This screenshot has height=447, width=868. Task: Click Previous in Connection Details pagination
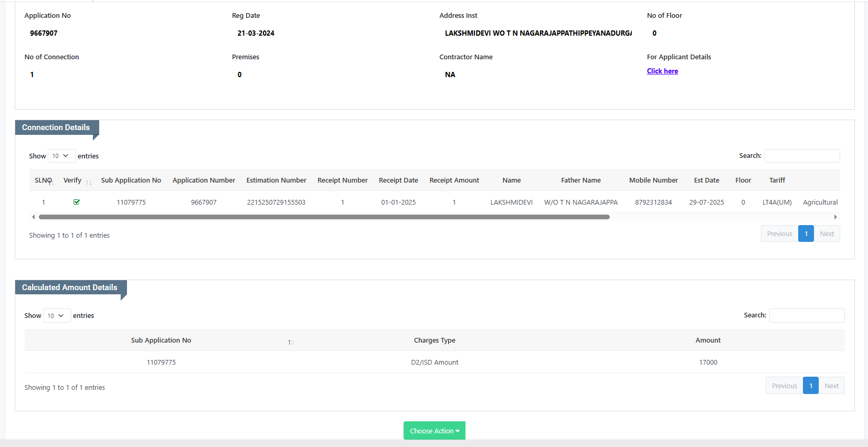780,234
